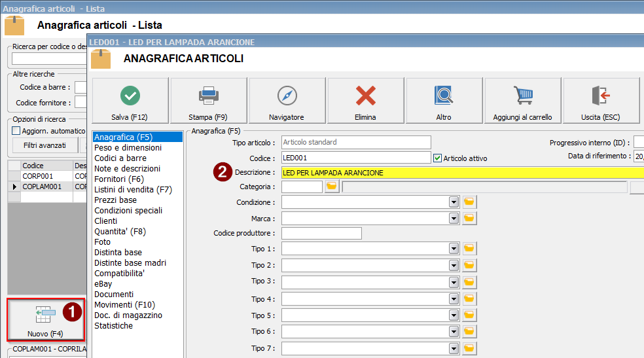Expand the Tipo 1 dropdown
Image resolution: width=644 pixels, height=358 pixels.
(454, 249)
